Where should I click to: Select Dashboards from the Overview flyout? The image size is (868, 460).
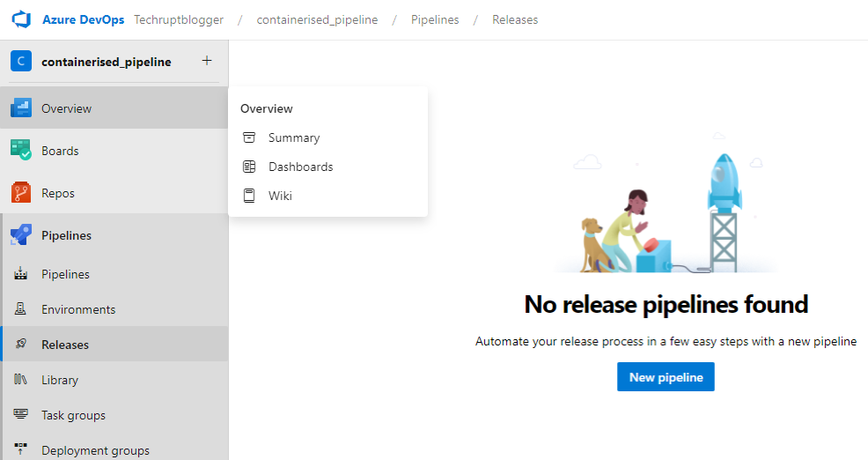[300, 167]
